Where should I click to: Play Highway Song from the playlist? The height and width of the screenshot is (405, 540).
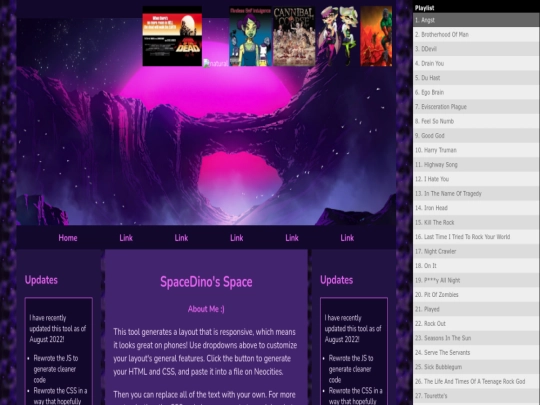point(476,165)
